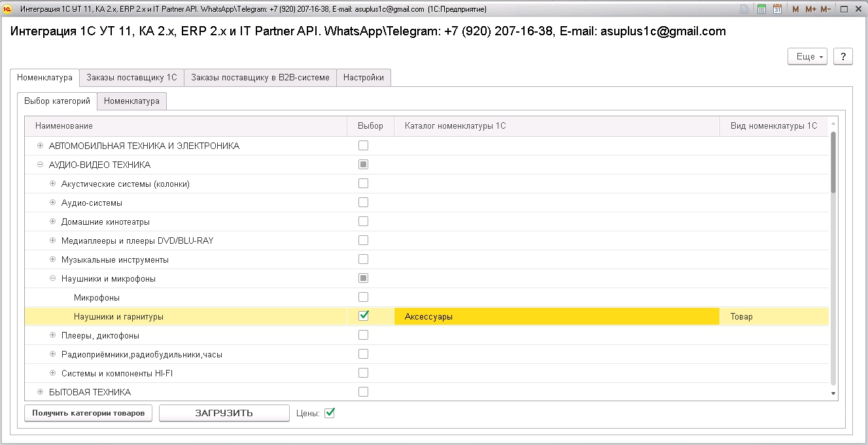Image resolution: width=868 pixels, height=445 pixels.
Task: Open the Еще dropdown menu
Action: [808, 56]
